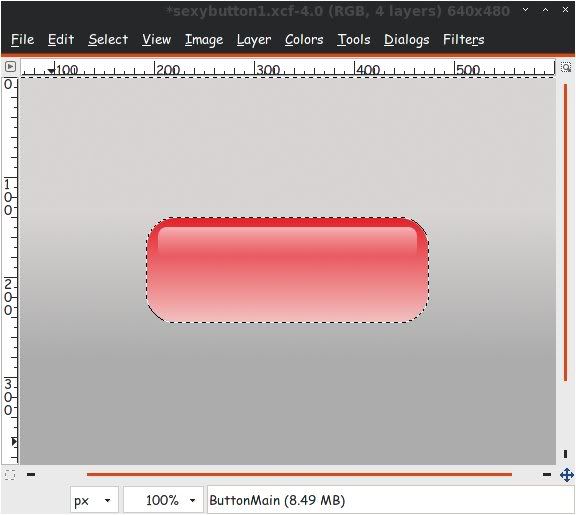The image size is (576, 515).
Task: Click the sexybutton1.xcf title bar text
Action: point(338,11)
